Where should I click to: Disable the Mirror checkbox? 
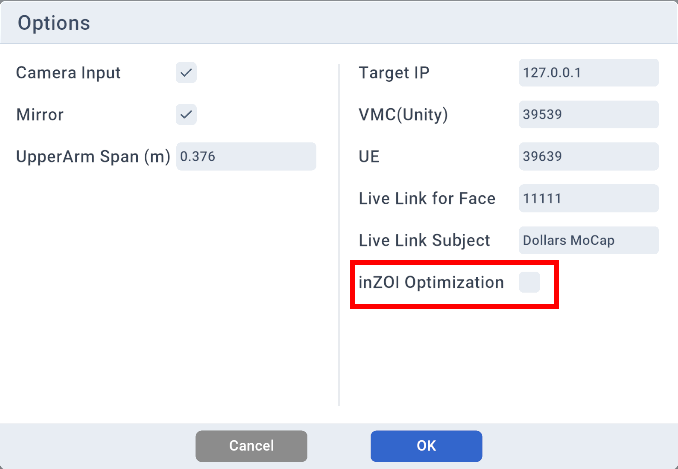click(187, 115)
